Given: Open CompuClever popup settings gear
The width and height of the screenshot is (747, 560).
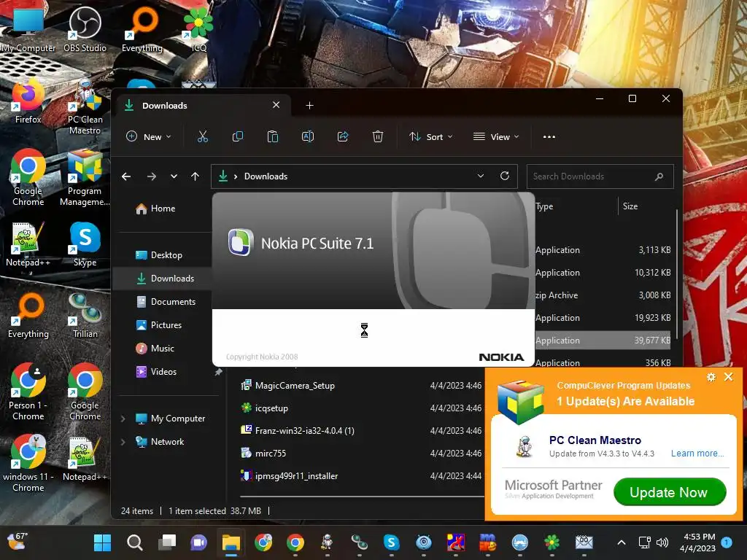Looking at the screenshot, I should pos(711,377).
